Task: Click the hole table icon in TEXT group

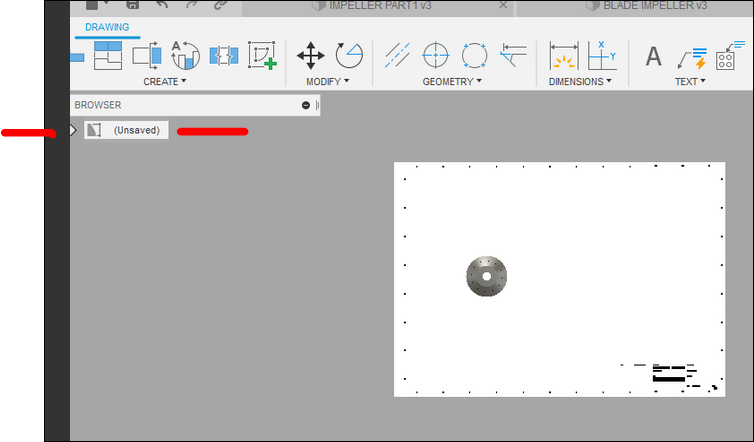Action: [729, 56]
